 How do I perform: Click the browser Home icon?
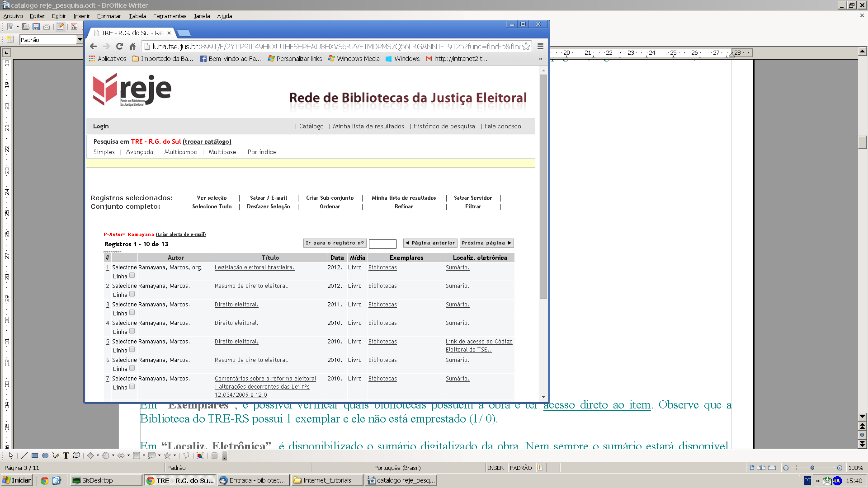click(132, 46)
